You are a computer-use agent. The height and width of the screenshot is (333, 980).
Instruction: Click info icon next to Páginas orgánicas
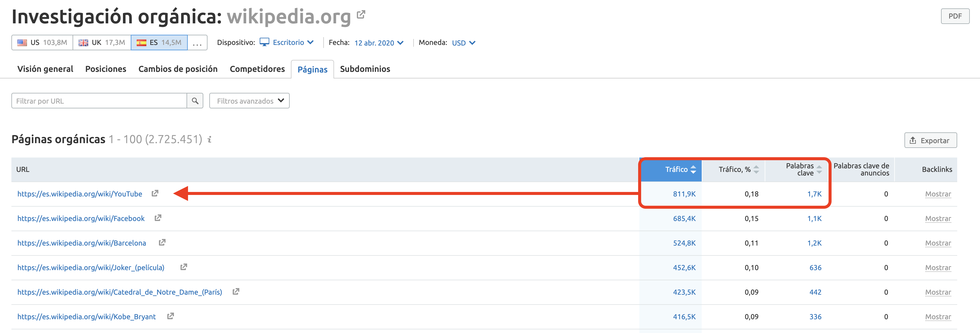coord(210,140)
